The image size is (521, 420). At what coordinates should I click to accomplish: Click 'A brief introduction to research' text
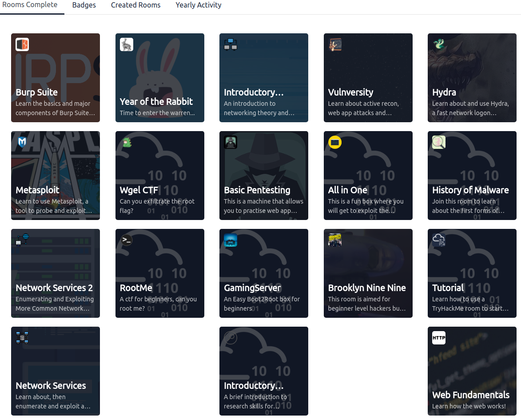[x=255, y=401]
